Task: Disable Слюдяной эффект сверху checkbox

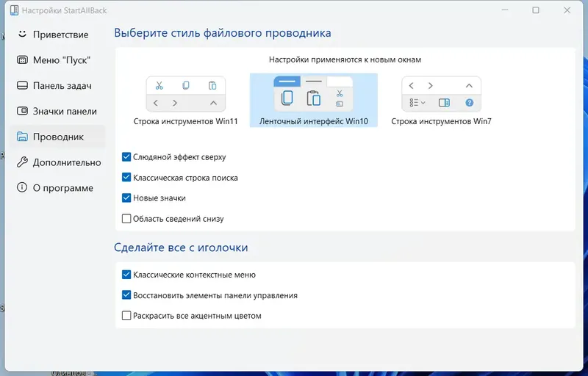Action: 126,157
